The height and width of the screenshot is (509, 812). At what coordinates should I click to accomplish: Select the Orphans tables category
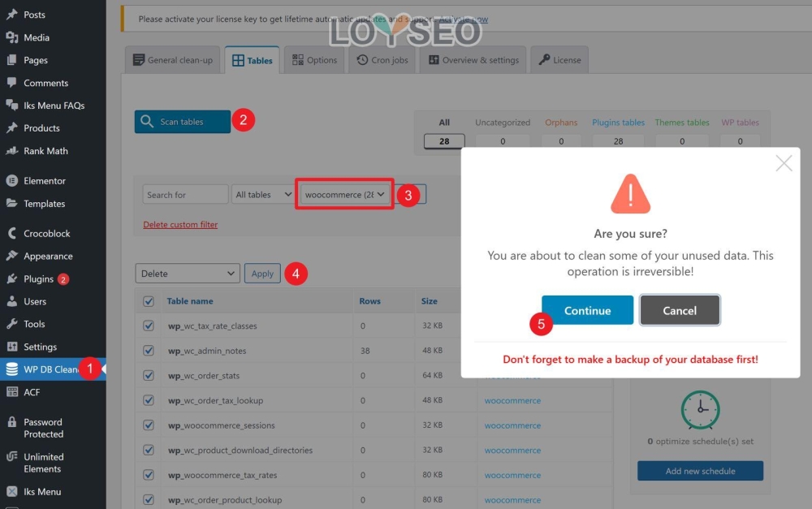pyautogui.click(x=561, y=123)
